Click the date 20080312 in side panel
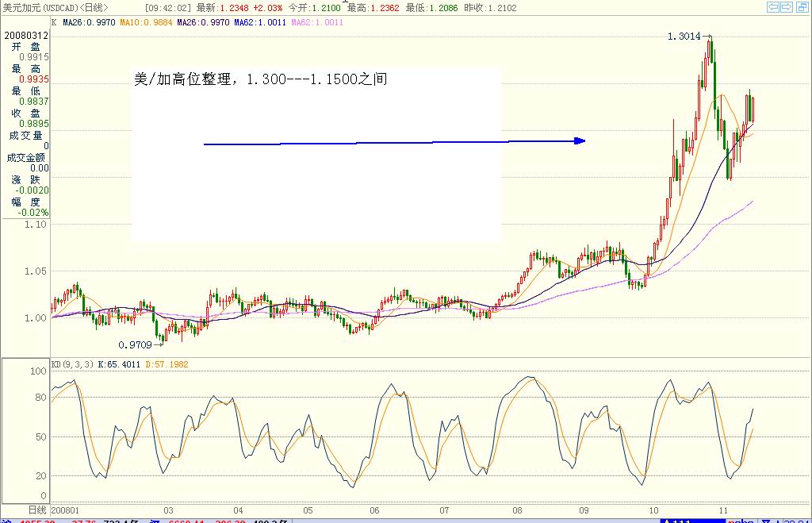Viewport: 812px width, 523px height. (x=26, y=35)
